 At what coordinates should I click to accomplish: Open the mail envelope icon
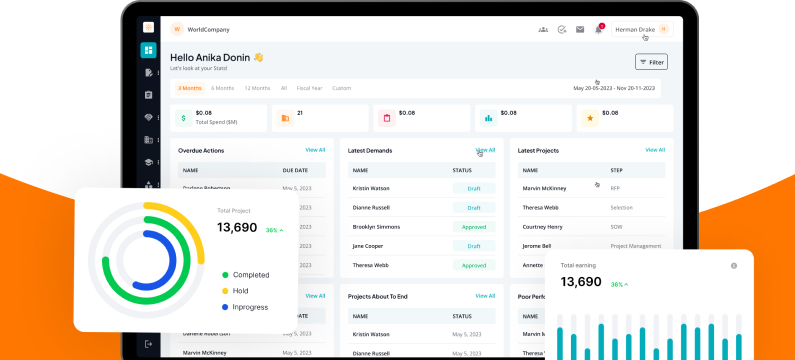pos(580,29)
